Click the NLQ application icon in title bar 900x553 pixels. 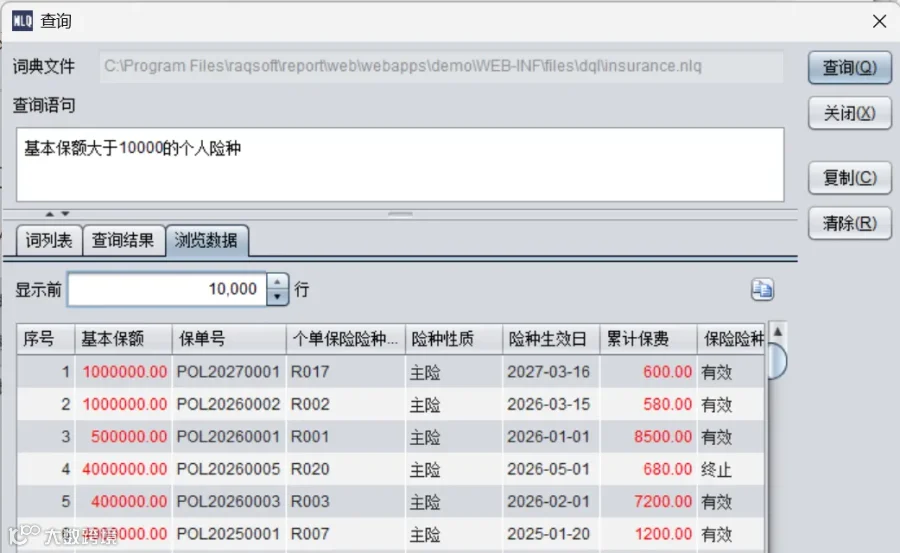pos(22,21)
